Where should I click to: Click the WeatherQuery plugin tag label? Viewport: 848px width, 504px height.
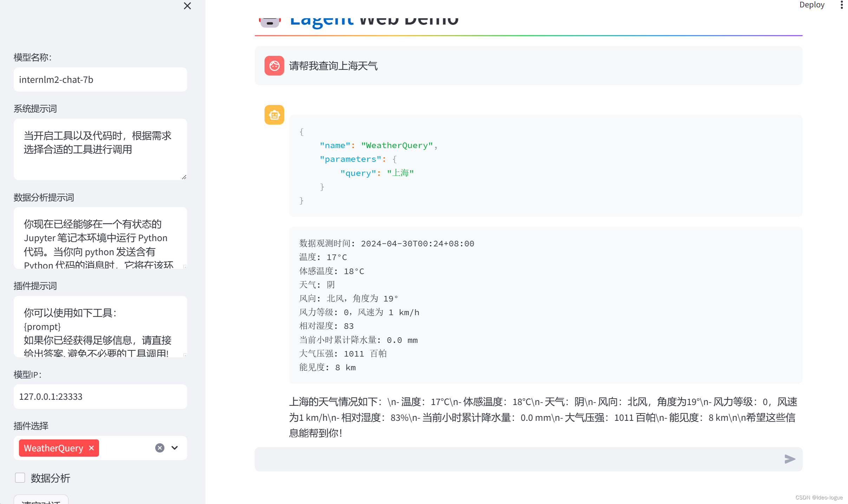(x=53, y=448)
